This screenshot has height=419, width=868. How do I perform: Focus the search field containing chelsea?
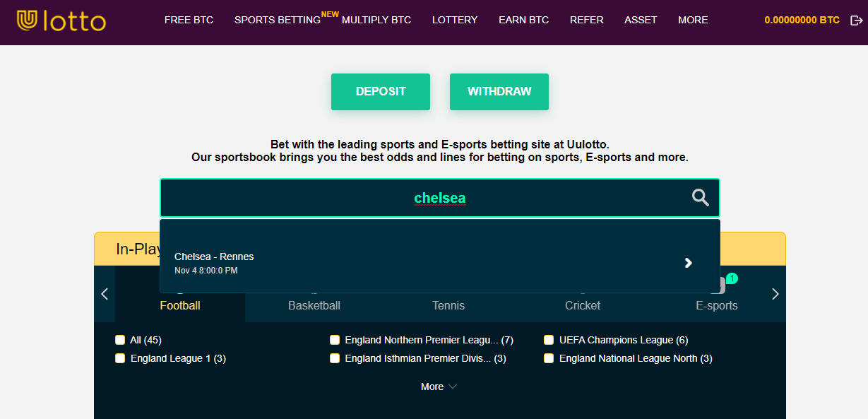click(439, 198)
